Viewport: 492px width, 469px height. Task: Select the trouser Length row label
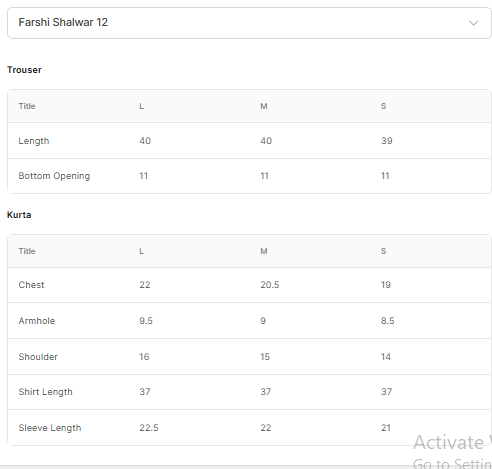coord(34,141)
